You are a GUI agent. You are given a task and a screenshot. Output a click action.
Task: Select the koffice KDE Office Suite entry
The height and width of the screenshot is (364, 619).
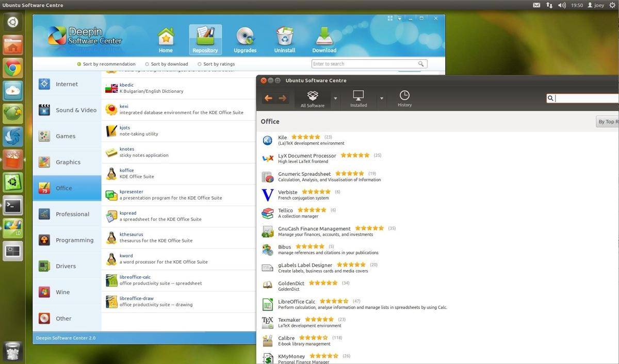178,174
